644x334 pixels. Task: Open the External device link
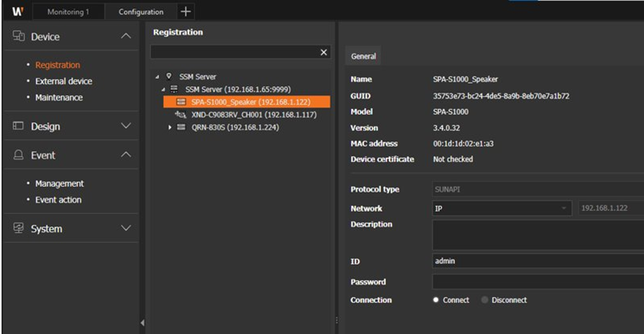[x=63, y=81]
